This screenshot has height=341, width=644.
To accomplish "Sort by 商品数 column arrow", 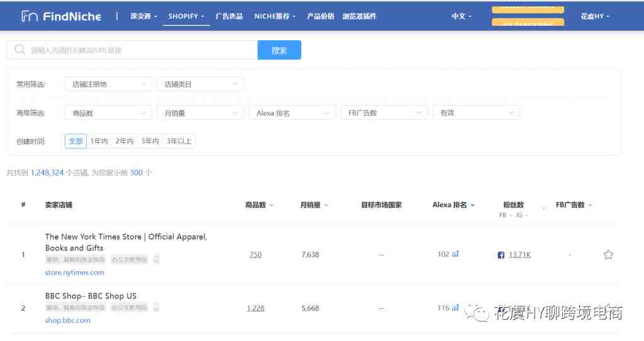I will (x=272, y=206).
